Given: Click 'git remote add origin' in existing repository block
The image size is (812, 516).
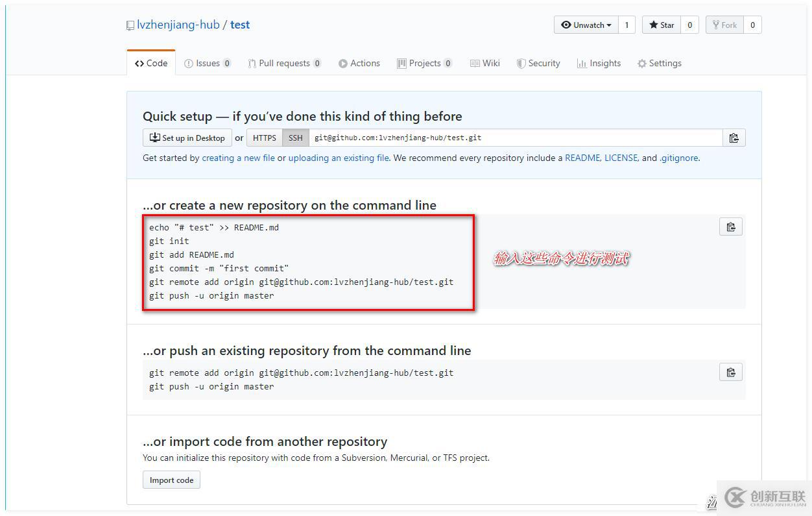Looking at the screenshot, I should pyautogui.click(x=301, y=373).
